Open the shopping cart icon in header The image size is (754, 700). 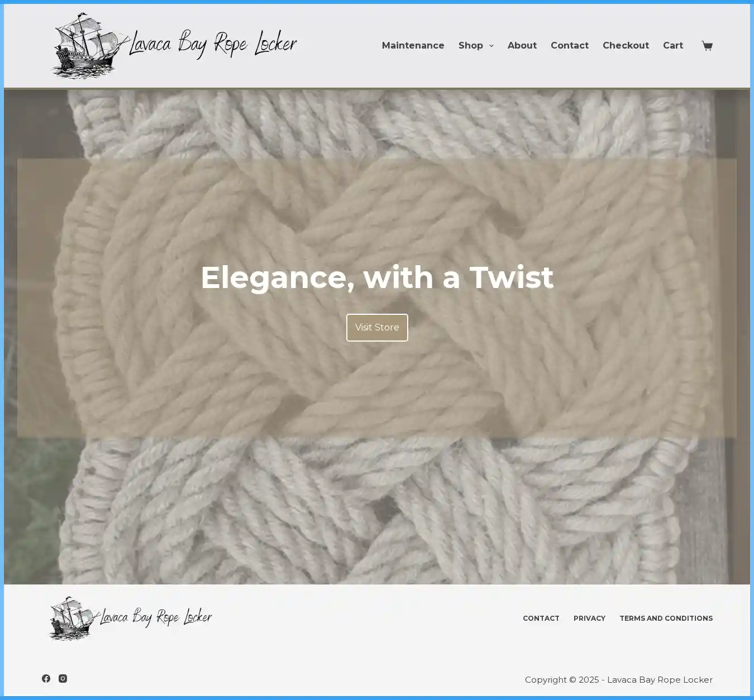[x=707, y=46]
